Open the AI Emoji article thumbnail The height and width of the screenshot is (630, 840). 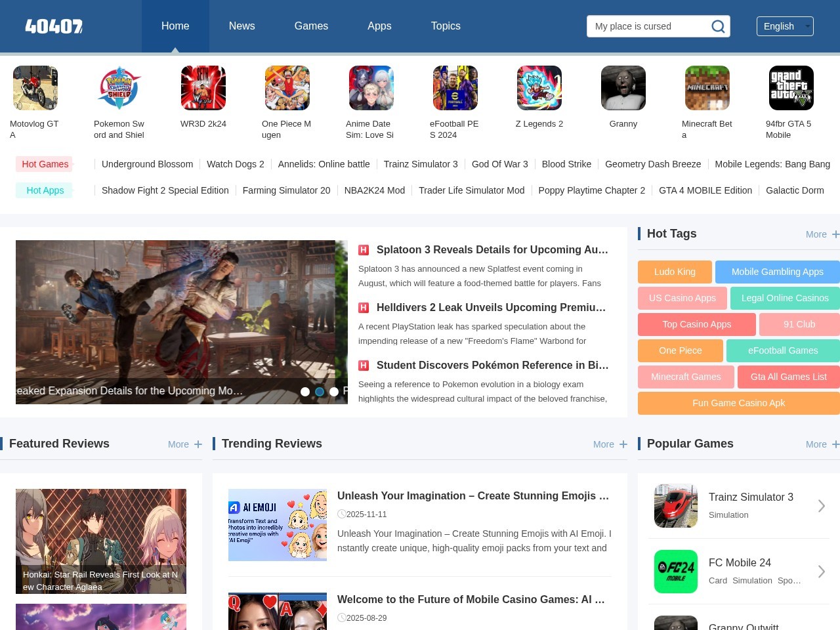point(278,525)
